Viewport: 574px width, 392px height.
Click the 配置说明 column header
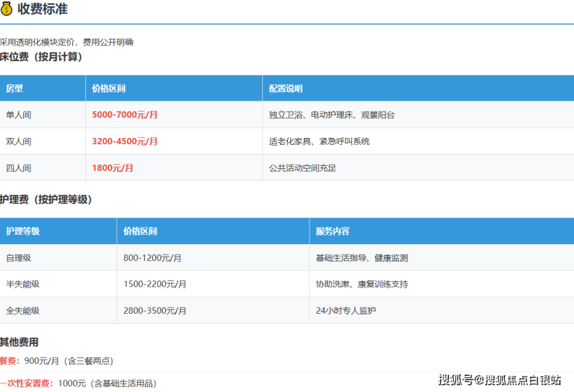(285, 88)
